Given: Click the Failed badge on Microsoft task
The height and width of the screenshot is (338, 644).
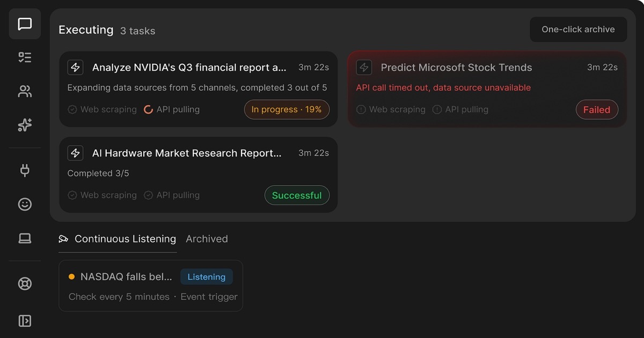Looking at the screenshot, I should 597,109.
